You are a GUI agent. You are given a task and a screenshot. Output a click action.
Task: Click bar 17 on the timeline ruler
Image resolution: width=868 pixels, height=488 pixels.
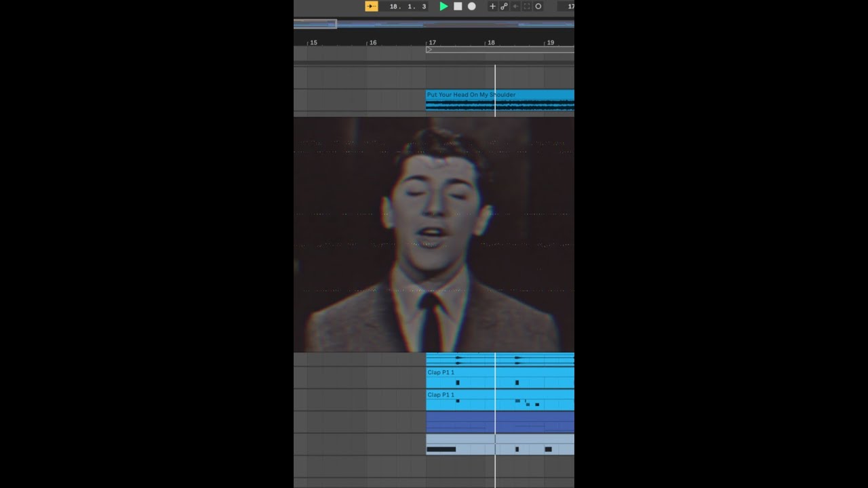(432, 43)
